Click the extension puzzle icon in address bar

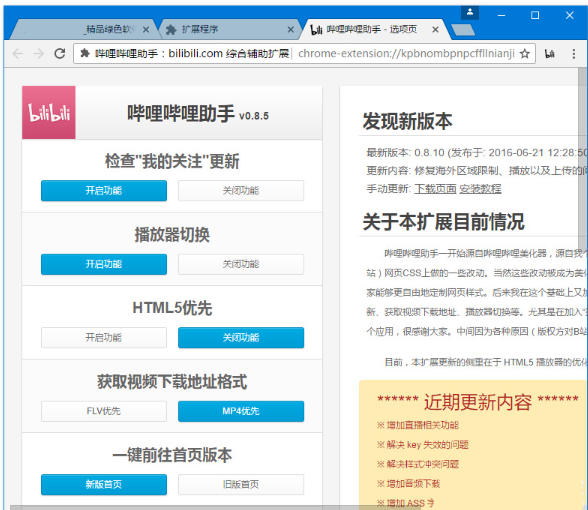coord(85,53)
